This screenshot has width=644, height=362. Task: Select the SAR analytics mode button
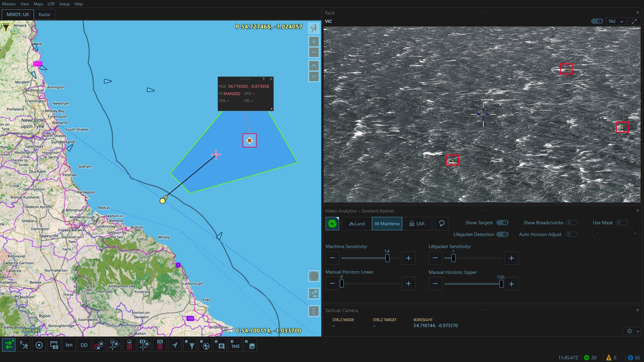417,224
